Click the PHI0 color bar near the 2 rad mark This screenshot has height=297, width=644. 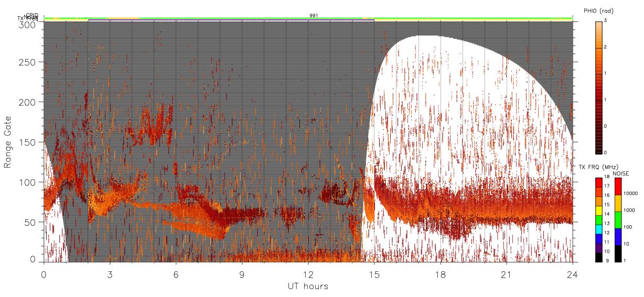[598, 48]
